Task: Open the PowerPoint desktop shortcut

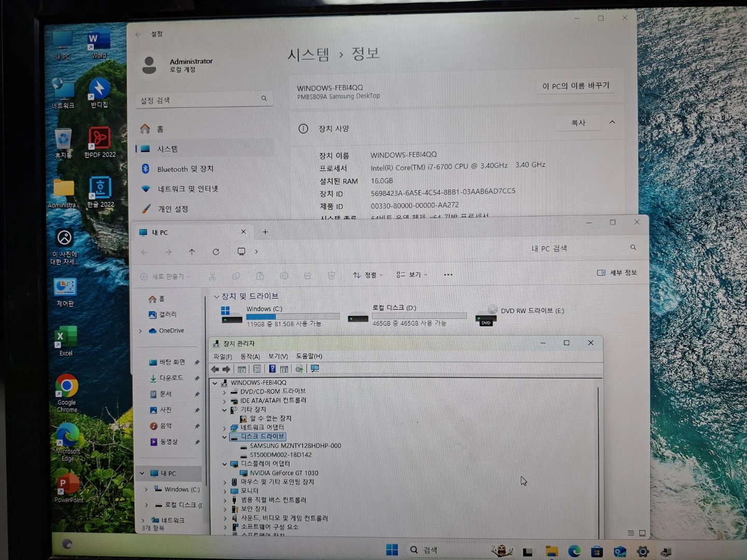Action: (x=68, y=487)
